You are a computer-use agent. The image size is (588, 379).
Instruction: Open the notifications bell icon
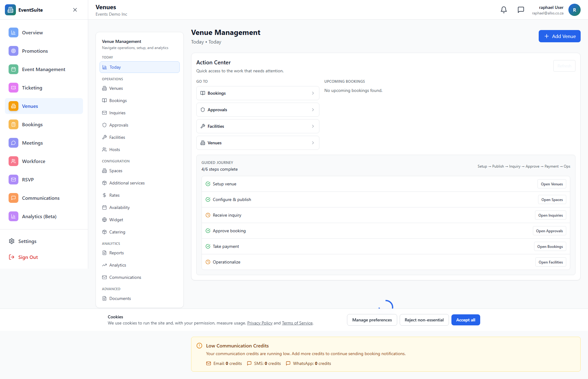503,10
